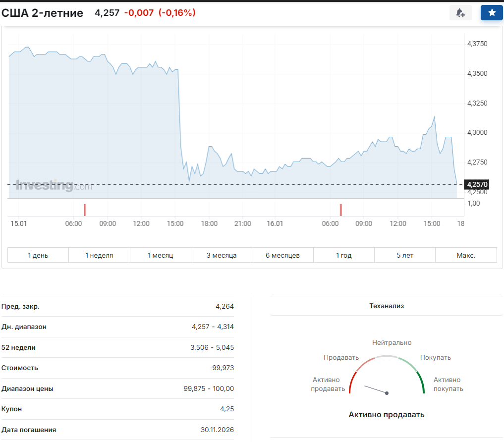Click the price value 99,973

click(223, 368)
